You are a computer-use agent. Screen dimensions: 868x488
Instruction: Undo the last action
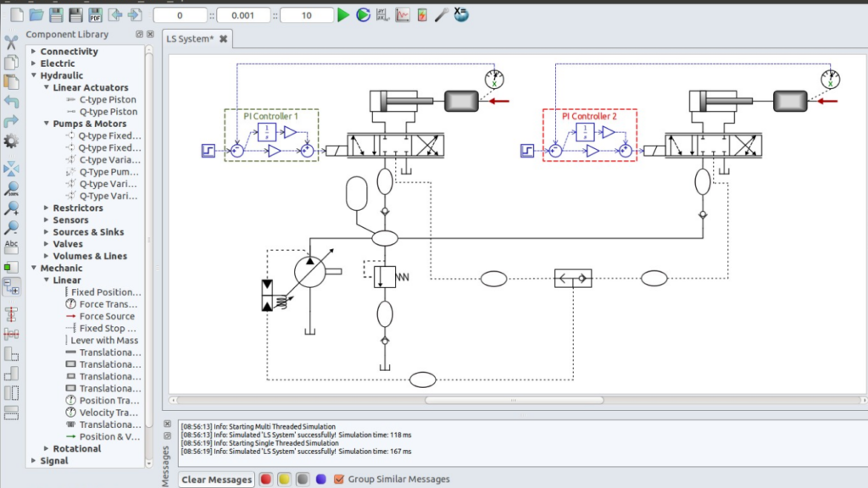[x=11, y=102]
